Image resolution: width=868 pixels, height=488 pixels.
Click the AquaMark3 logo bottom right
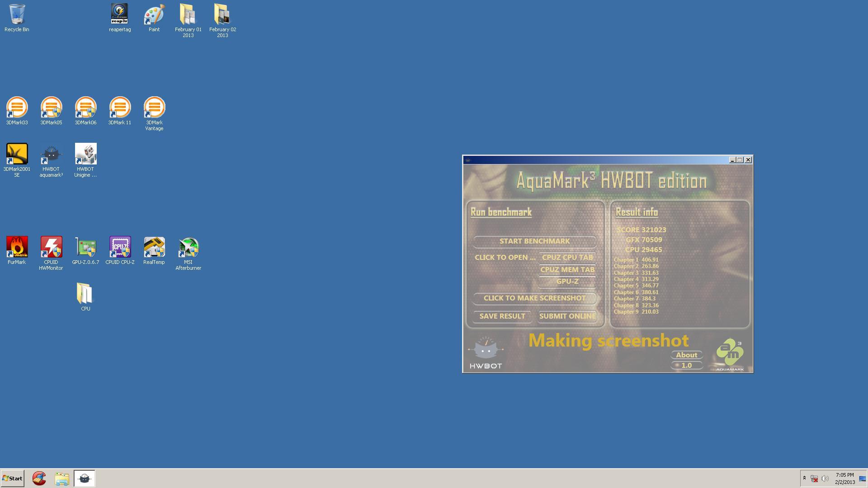coord(730,355)
